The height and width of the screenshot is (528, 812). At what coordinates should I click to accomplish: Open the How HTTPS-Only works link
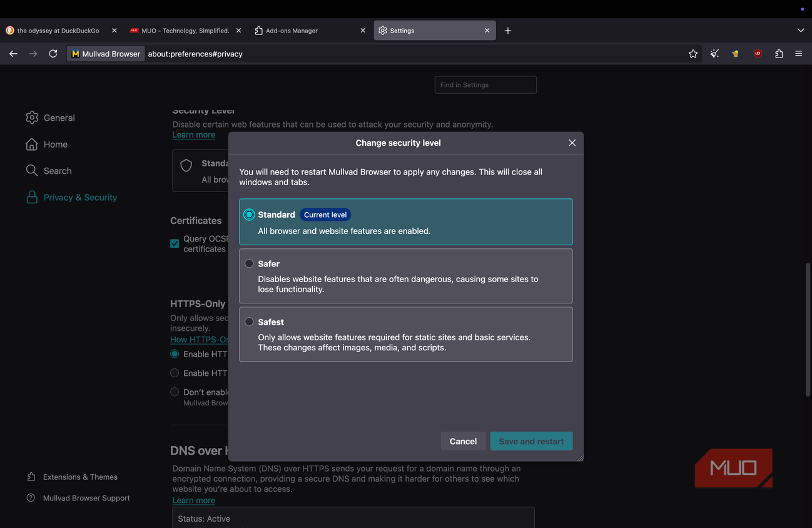(200, 340)
